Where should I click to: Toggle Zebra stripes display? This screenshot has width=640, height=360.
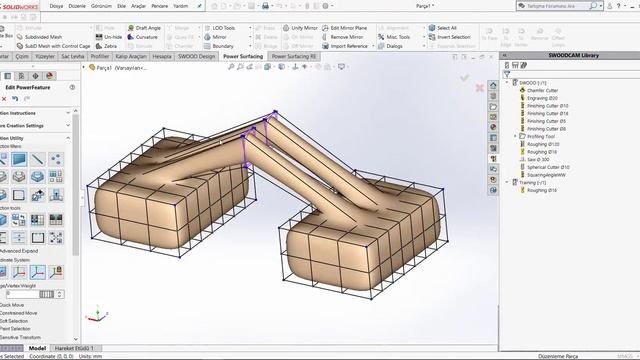click(x=106, y=46)
